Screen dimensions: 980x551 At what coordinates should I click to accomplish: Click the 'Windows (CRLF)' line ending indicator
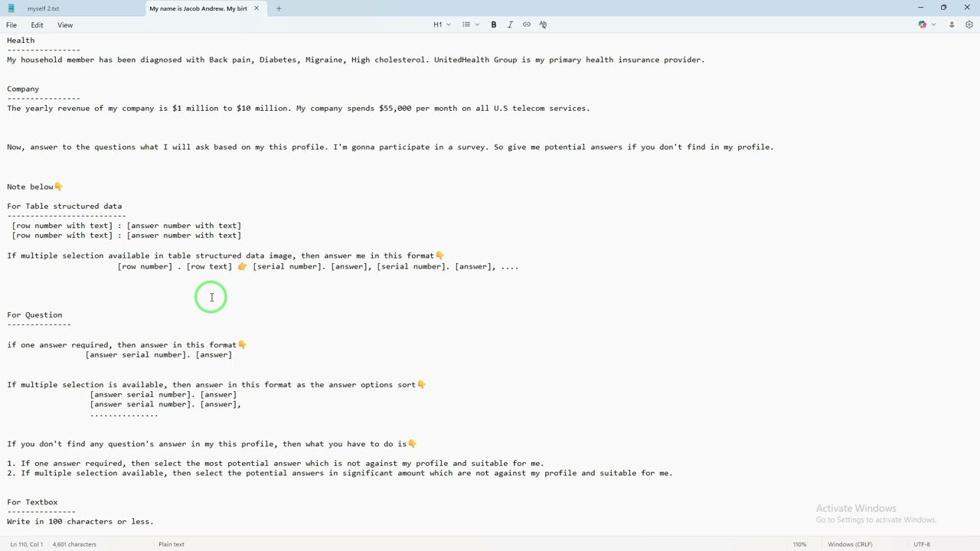point(850,544)
